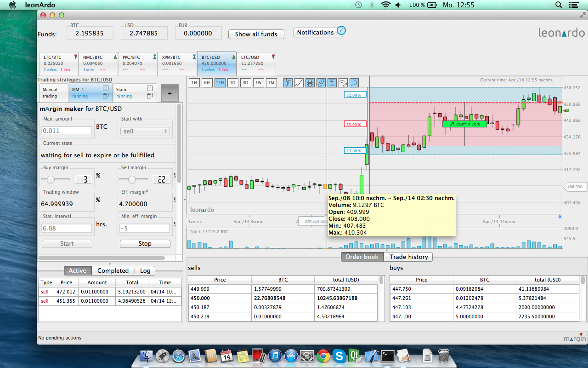Stop the margin maker bot
588x368 pixels.
click(145, 244)
